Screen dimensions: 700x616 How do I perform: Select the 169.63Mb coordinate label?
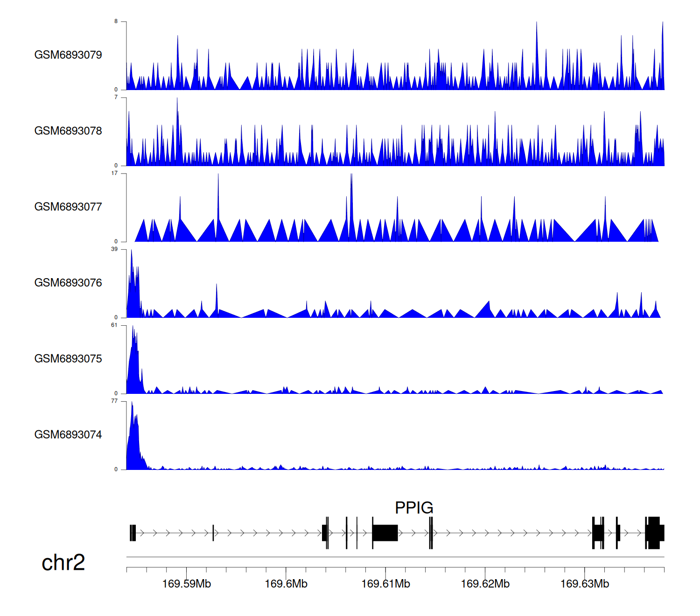point(584,584)
